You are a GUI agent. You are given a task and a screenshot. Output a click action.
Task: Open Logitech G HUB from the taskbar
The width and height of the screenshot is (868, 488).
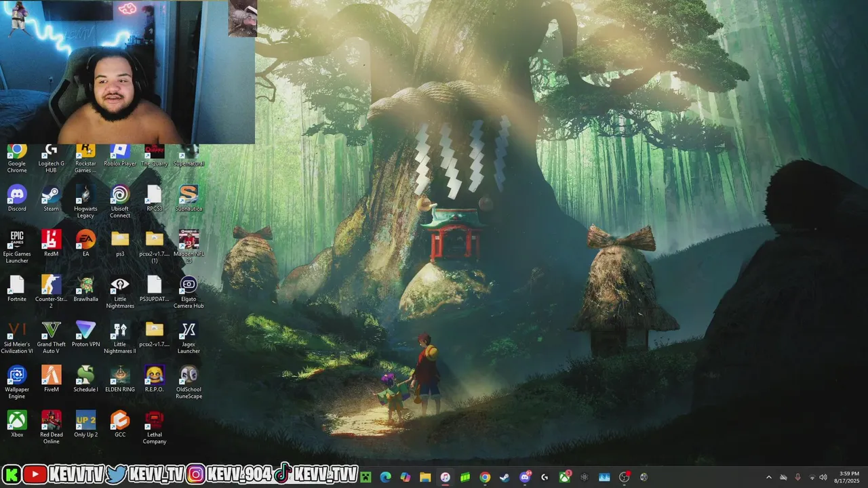coord(545,477)
